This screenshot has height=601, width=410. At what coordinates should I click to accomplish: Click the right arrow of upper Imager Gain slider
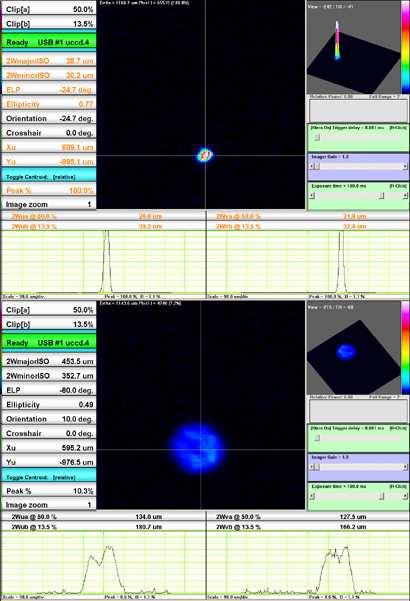(405, 166)
